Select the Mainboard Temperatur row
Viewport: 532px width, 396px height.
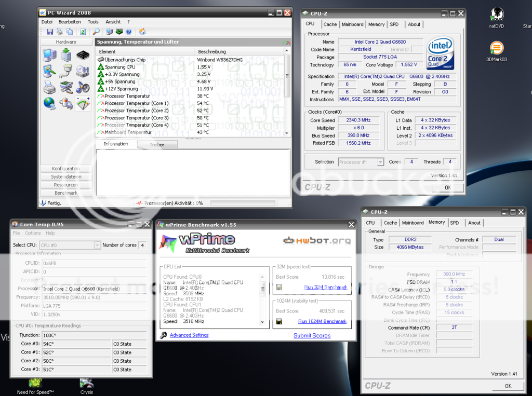pyautogui.click(x=190, y=132)
